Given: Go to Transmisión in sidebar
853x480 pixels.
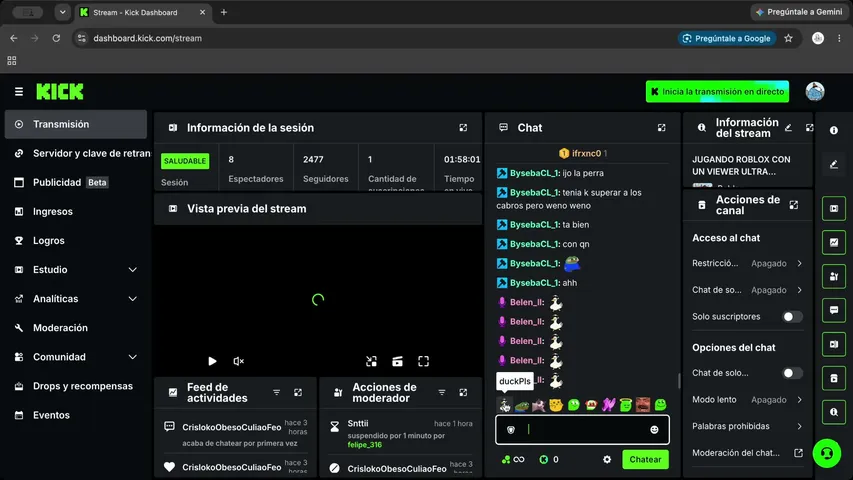Looking at the screenshot, I should pos(76,124).
